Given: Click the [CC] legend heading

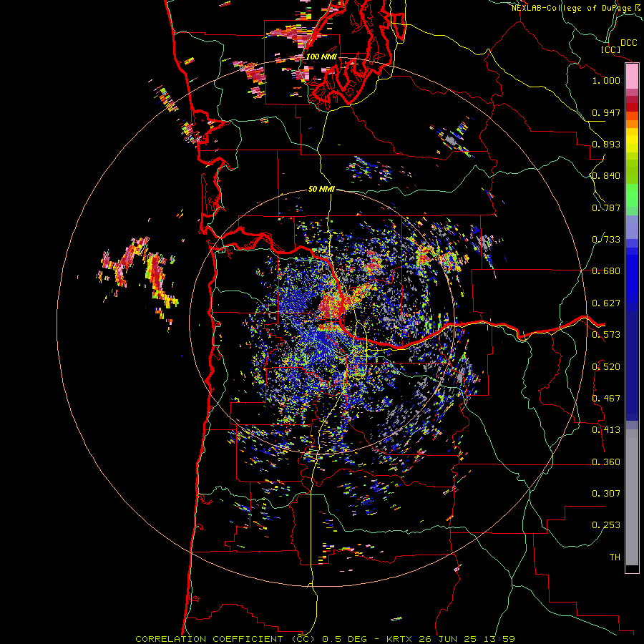Looking at the screenshot, I should point(611,49).
